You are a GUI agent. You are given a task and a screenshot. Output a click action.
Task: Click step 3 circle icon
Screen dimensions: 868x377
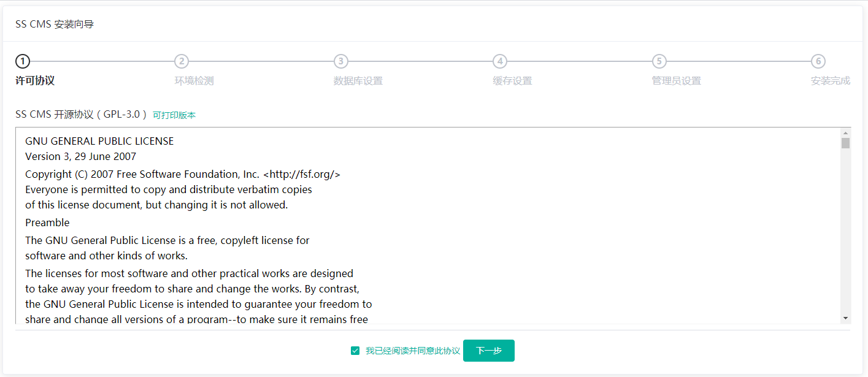[341, 61]
